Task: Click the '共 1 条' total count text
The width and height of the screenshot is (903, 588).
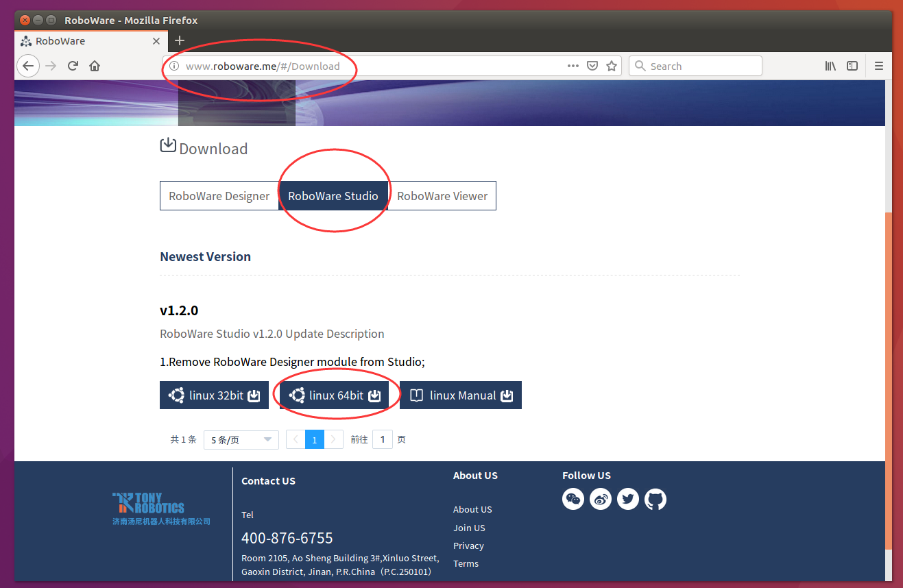Action: [x=183, y=440]
